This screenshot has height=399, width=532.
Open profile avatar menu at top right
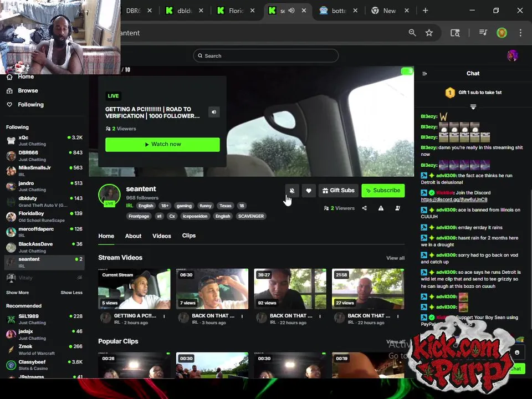click(512, 55)
